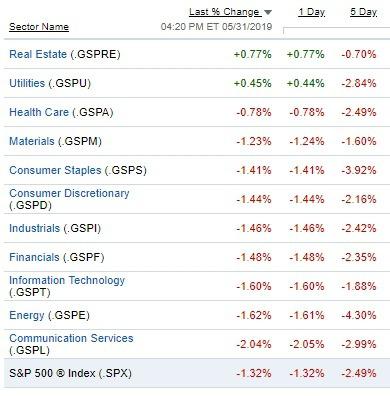Click Energy -4.30% five day value
390x396 pixels.
[359, 315]
